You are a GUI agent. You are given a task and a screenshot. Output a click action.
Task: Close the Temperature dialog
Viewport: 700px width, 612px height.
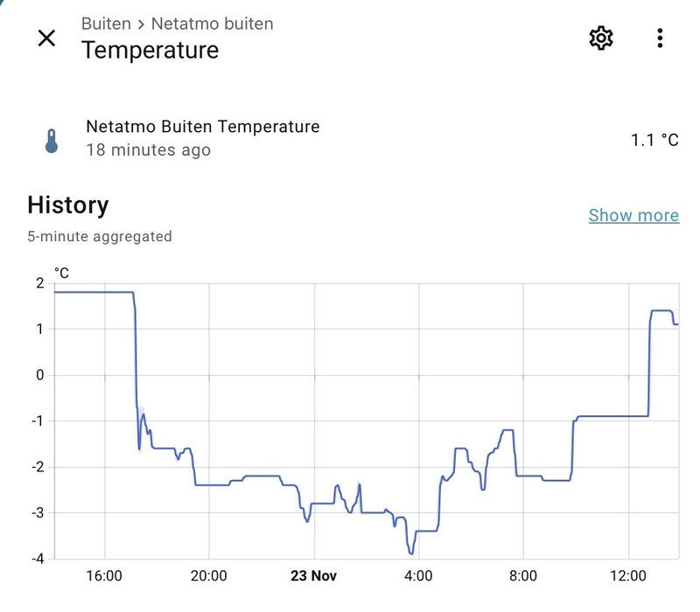point(46,38)
